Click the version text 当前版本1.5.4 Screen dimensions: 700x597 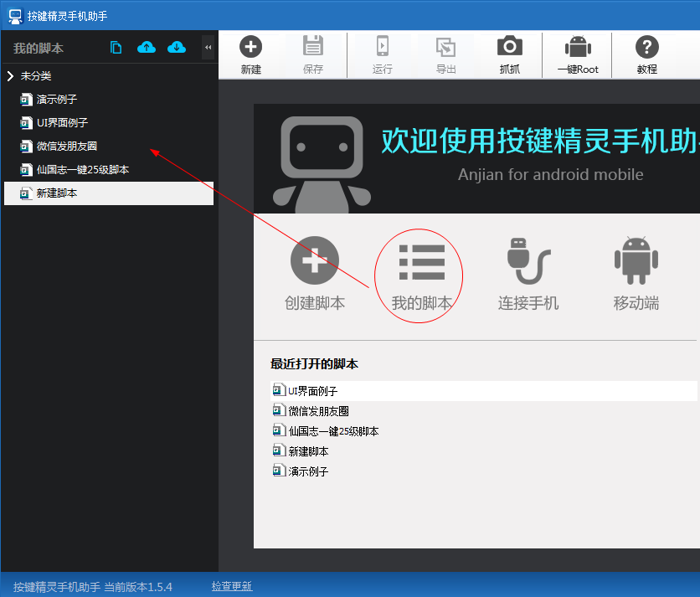coord(138,587)
